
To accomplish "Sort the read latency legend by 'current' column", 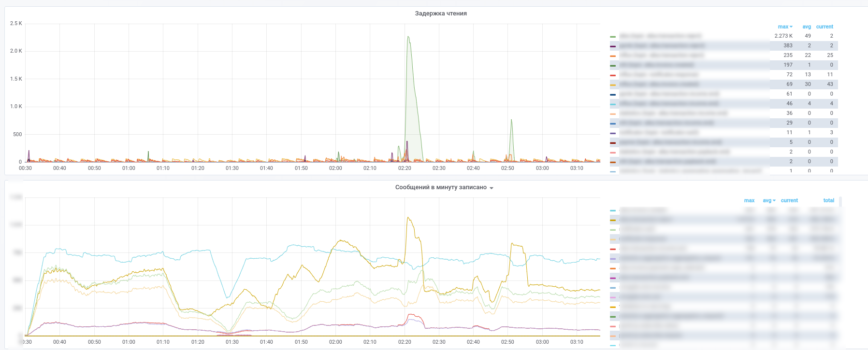I will coord(825,27).
